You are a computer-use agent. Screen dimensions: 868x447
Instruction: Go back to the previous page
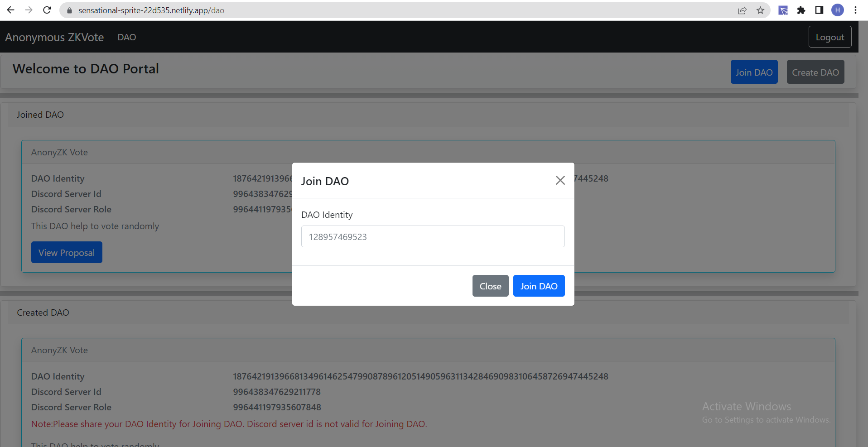pos(11,10)
